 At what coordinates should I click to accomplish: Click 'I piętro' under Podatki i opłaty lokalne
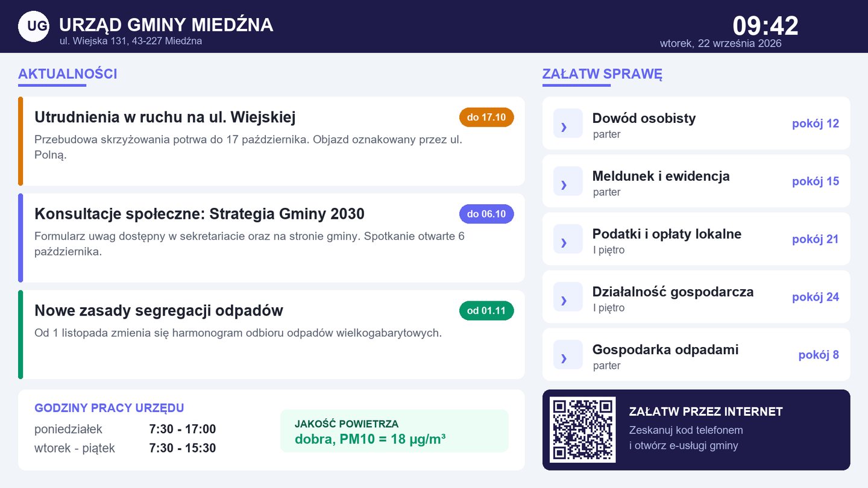coord(609,251)
